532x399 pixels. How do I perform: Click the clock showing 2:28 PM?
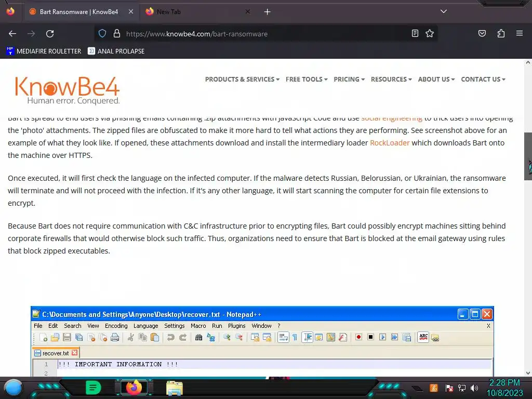[504, 388]
